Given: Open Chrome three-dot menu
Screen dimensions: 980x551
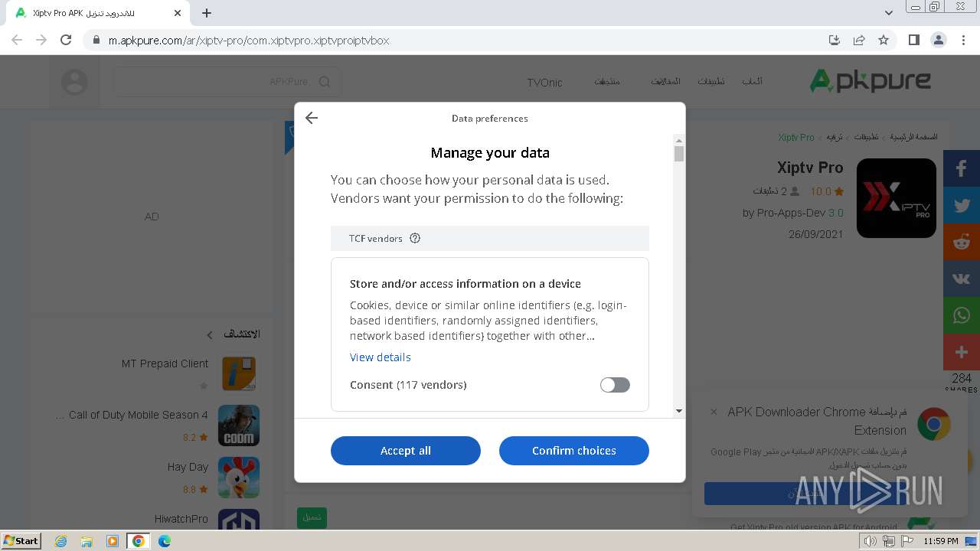Looking at the screenshot, I should pyautogui.click(x=963, y=40).
